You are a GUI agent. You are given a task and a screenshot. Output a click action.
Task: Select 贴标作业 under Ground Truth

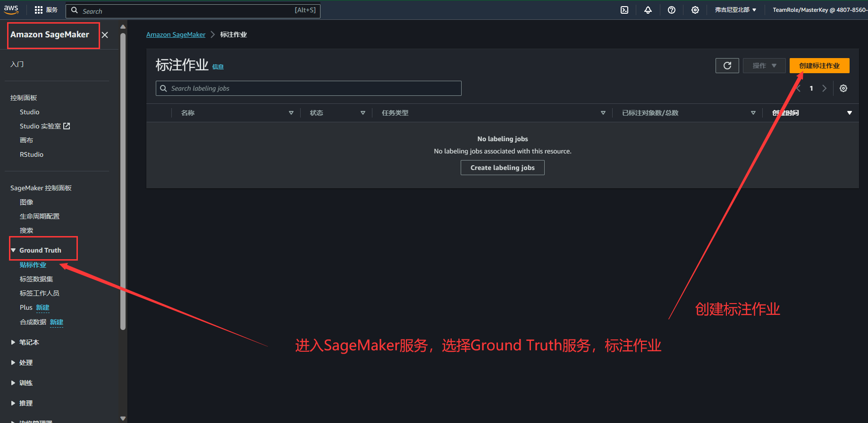(33, 265)
